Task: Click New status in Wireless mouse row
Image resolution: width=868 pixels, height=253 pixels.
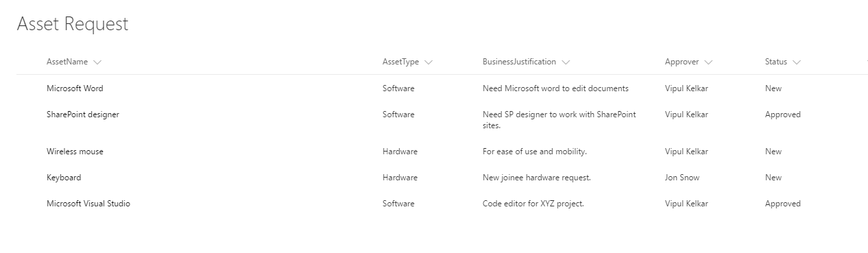Action: pyautogui.click(x=773, y=152)
